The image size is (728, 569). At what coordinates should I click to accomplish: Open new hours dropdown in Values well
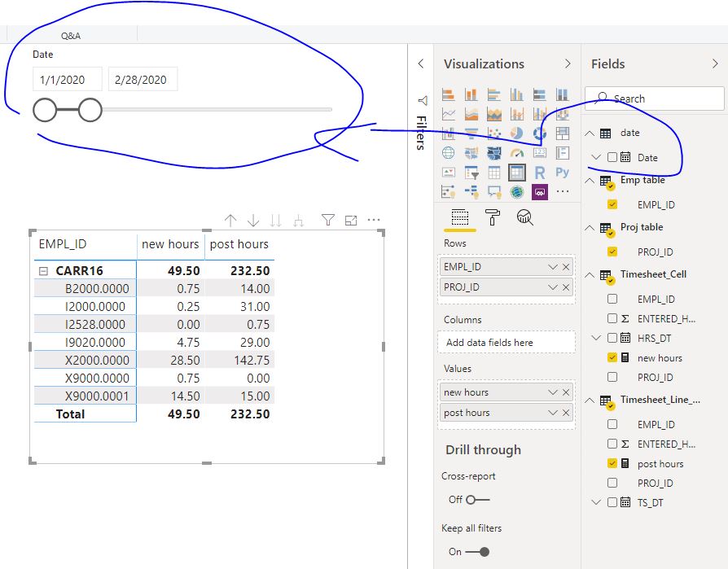point(552,392)
